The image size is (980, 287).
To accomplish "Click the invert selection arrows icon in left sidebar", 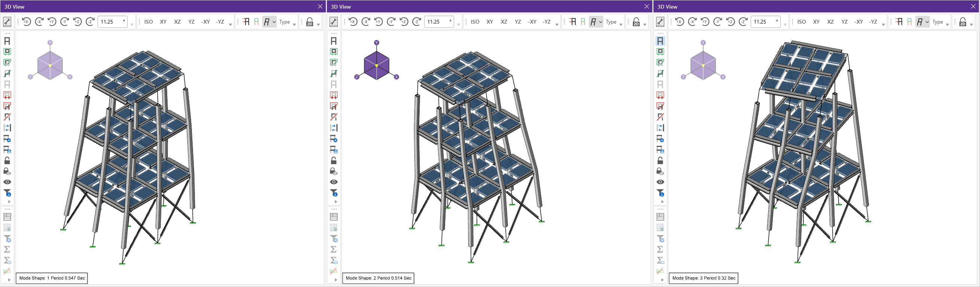I will 7,128.
